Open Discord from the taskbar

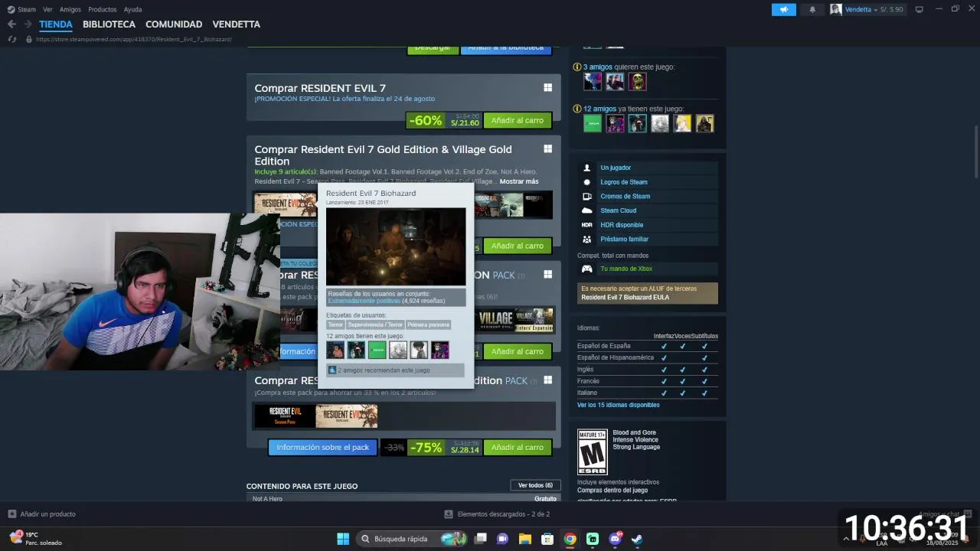[x=615, y=539]
